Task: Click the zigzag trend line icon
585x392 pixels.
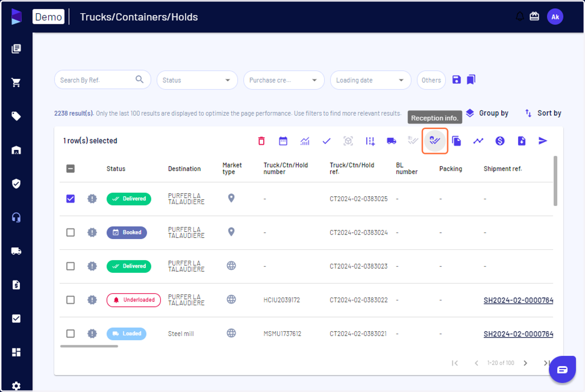Action: (478, 141)
